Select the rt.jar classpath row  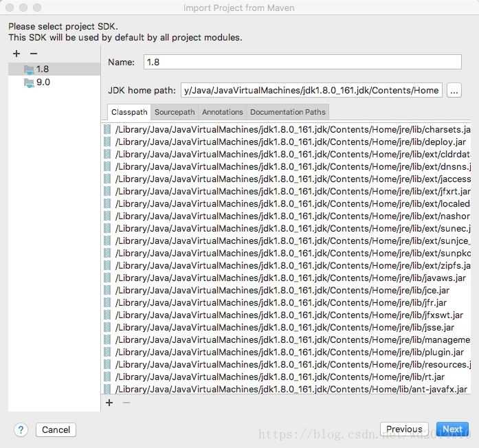tap(286, 377)
